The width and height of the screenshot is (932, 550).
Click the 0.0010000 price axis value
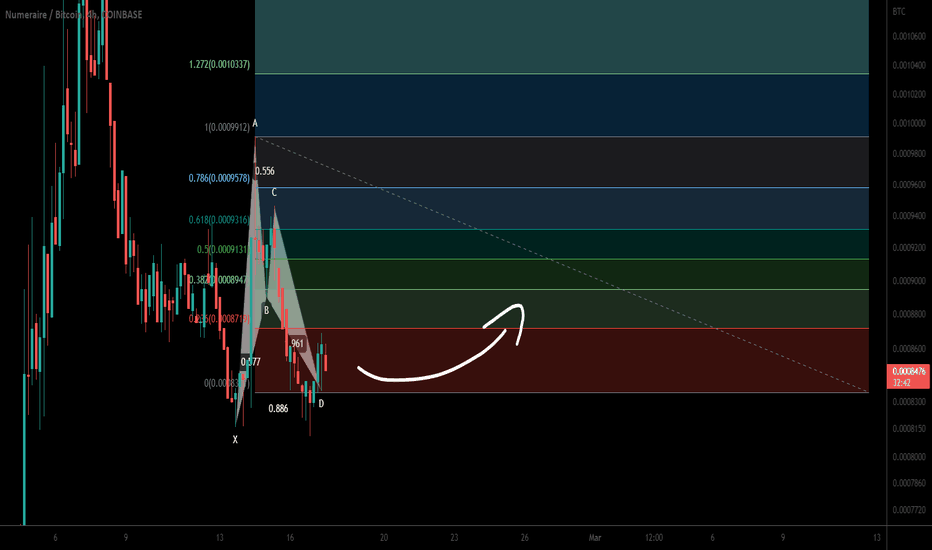pyautogui.click(x=909, y=123)
